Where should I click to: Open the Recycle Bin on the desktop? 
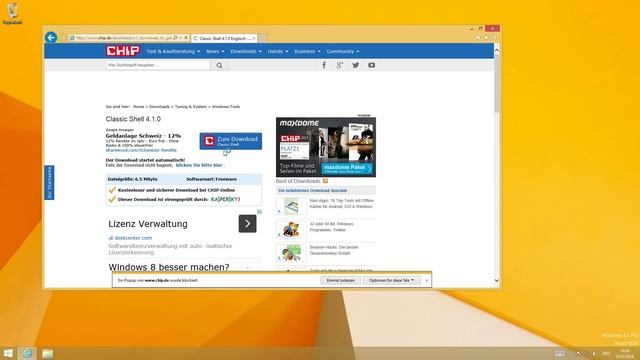point(13,13)
